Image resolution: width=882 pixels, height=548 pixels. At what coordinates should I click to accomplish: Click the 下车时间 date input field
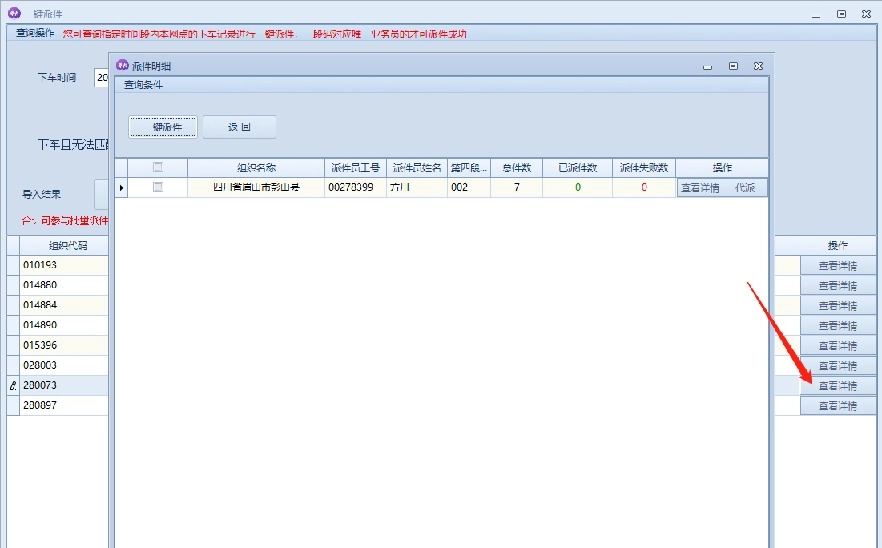pos(101,77)
